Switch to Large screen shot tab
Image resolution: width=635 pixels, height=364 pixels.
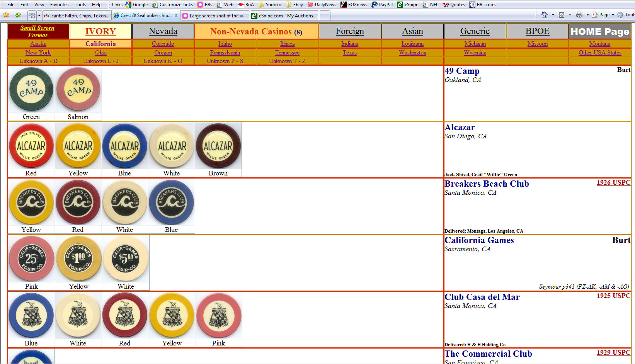[214, 16]
